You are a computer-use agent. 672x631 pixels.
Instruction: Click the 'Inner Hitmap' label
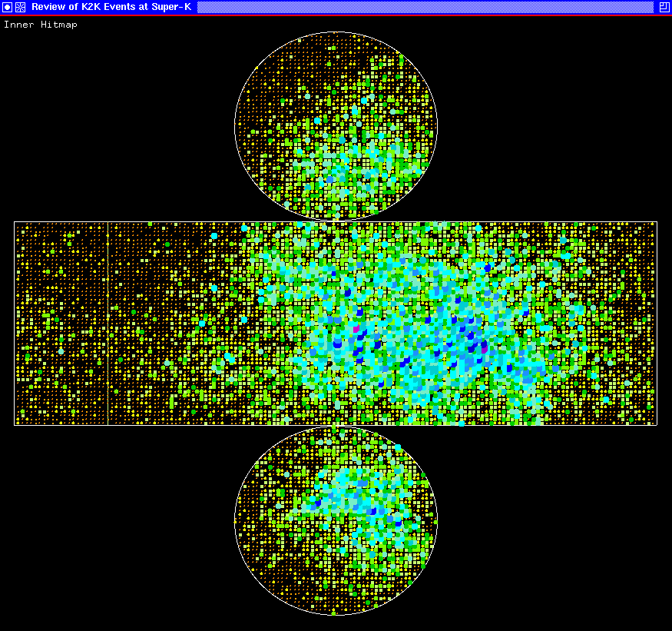click(x=41, y=25)
